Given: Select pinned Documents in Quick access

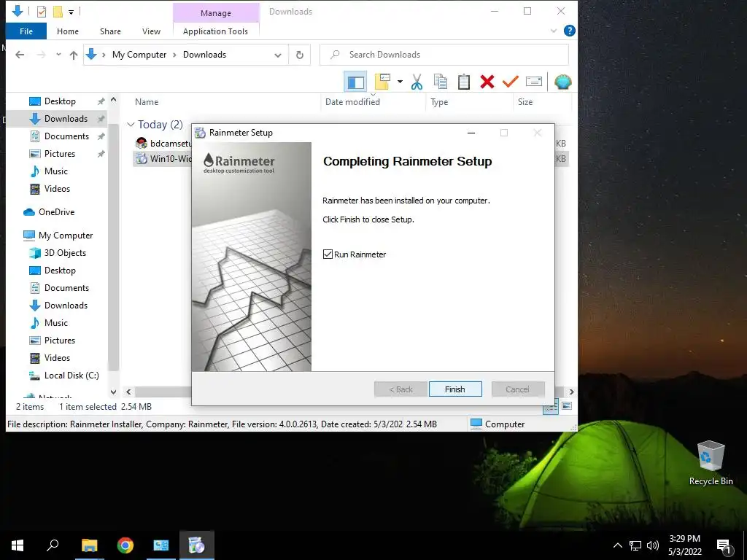Looking at the screenshot, I should click(66, 136).
